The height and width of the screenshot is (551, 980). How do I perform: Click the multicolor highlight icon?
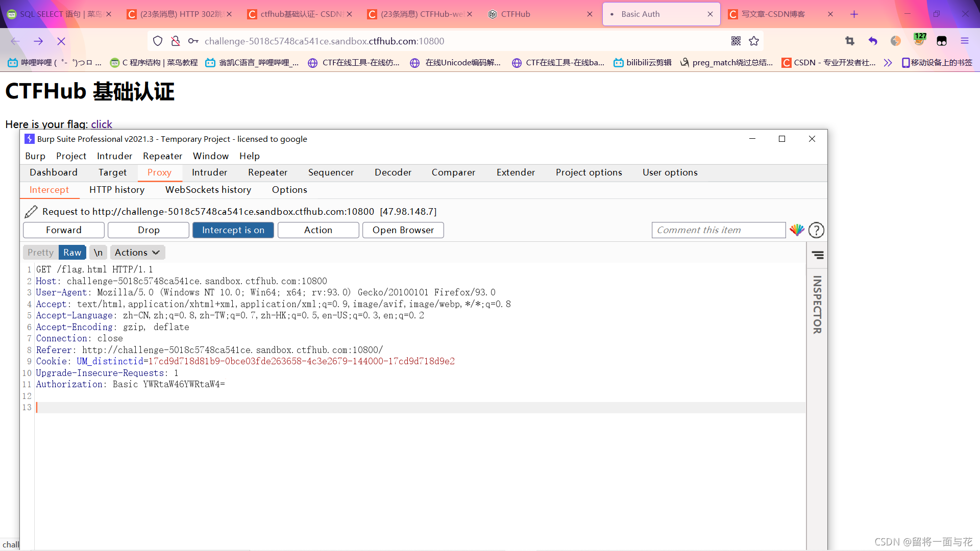click(x=797, y=230)
